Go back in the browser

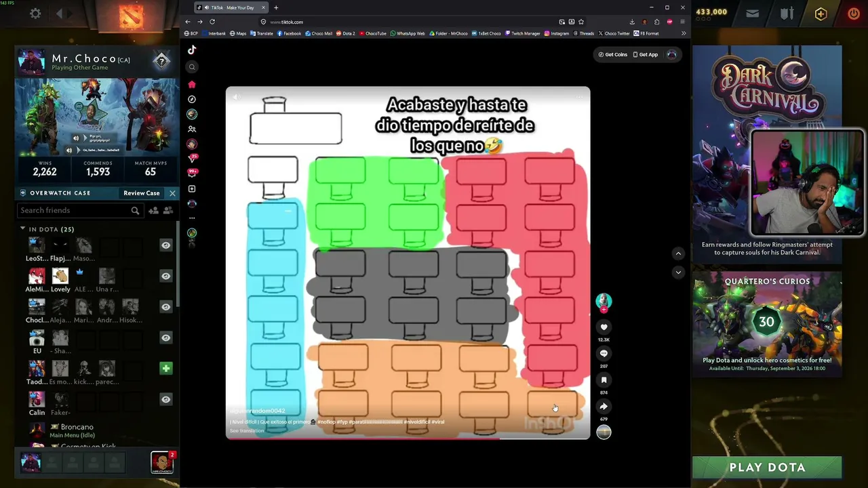tap(188, 22)
